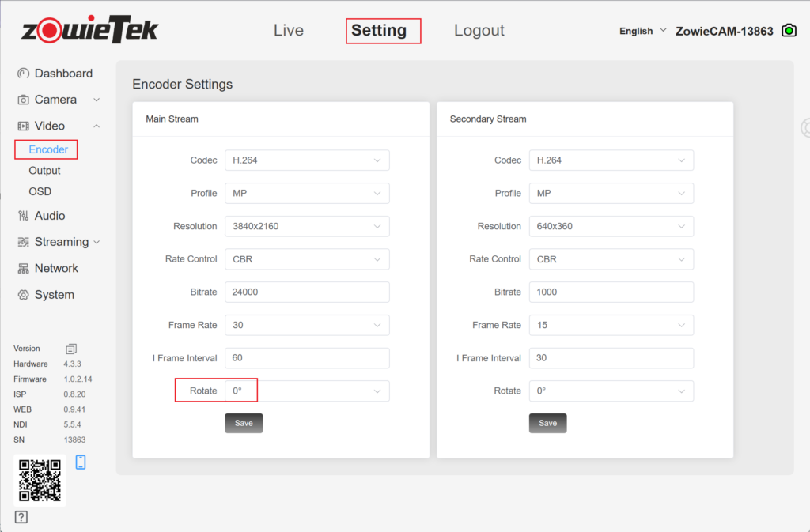Open the Main Stream Resolution dropdown

[307, 226]
